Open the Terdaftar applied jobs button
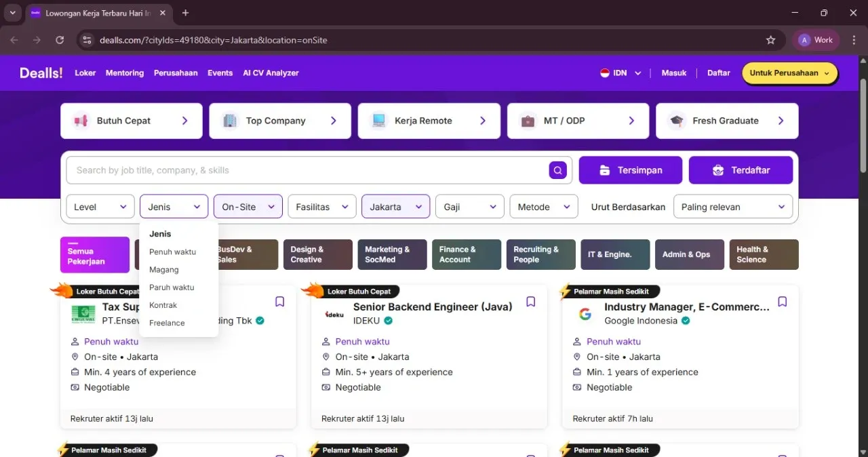 (x=741, y=170)
